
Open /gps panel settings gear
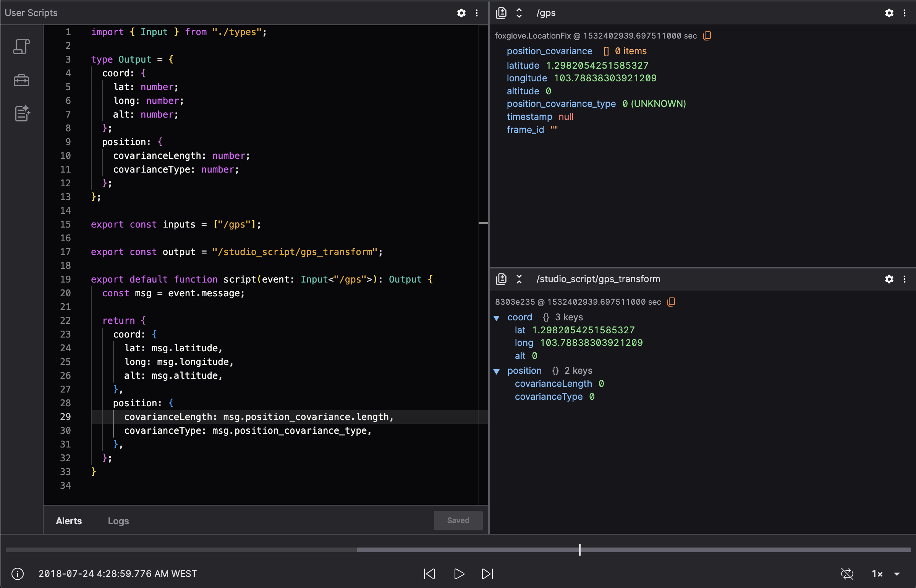pos(889,13)
